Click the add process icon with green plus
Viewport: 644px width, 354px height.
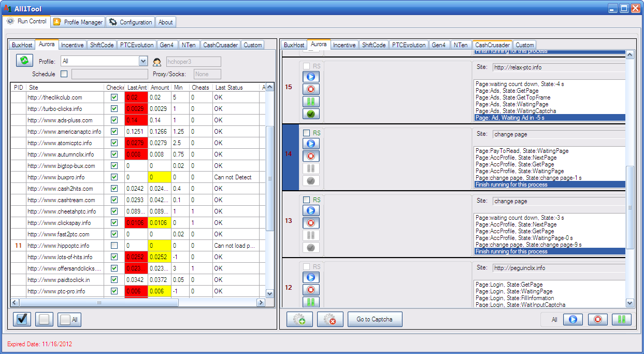point(299,319)
